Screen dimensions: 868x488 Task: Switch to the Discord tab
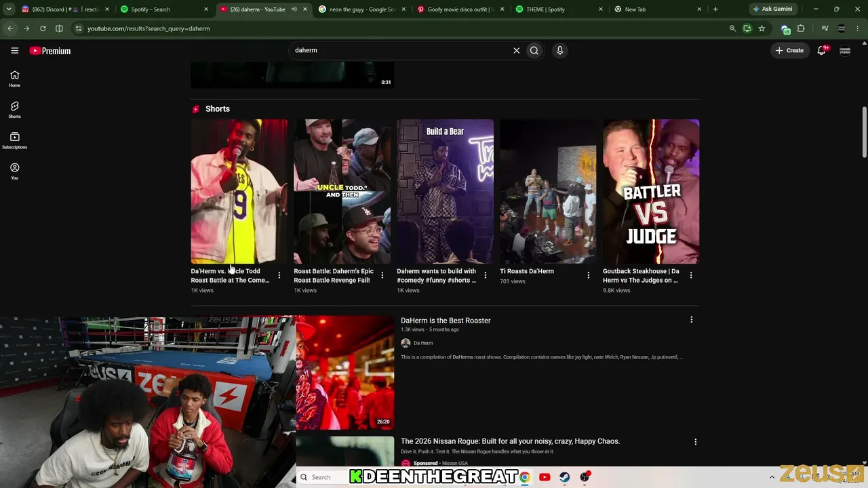66,9
